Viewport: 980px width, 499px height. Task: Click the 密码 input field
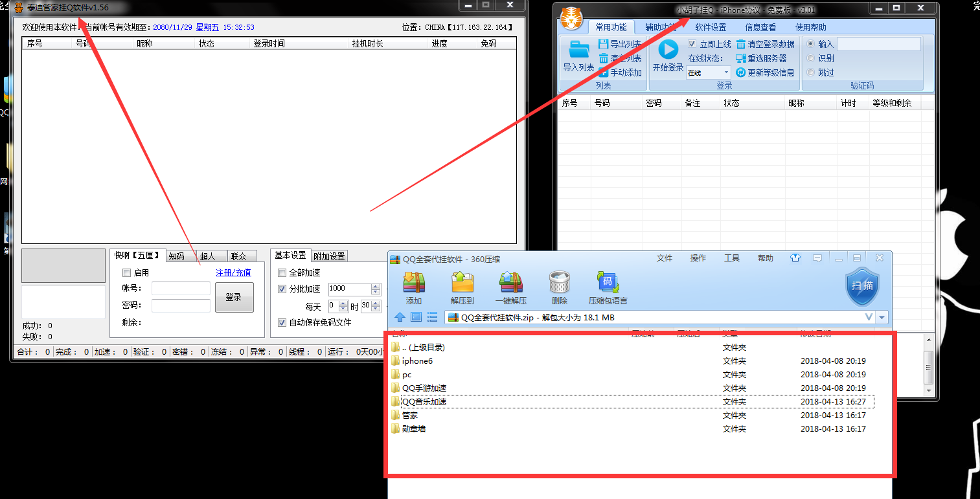tap(181, 305)
